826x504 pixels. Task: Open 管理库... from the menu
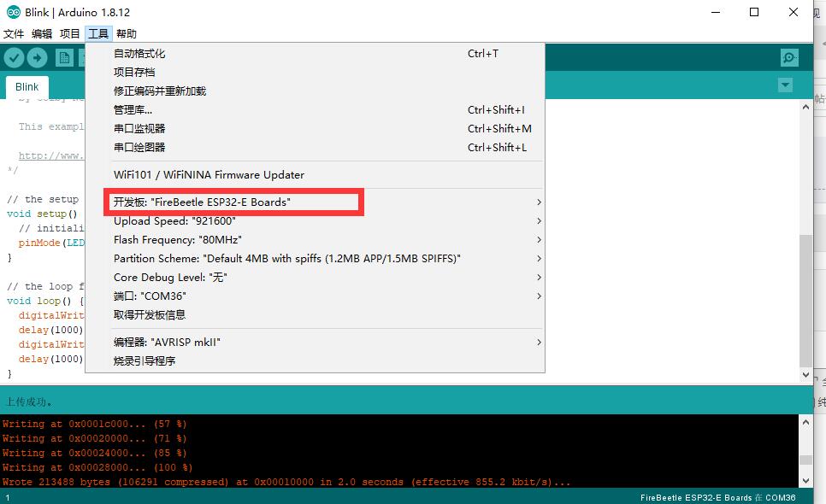315,110
